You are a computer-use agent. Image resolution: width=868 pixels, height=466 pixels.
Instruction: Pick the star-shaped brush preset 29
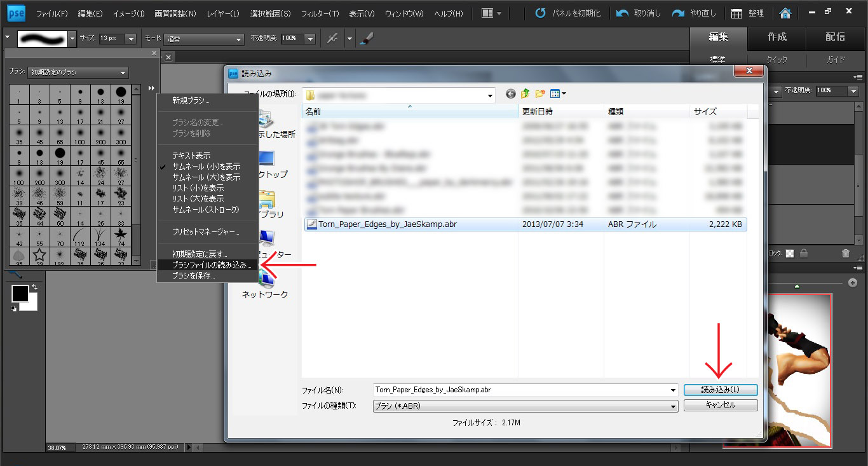click(x=39, y=256)
